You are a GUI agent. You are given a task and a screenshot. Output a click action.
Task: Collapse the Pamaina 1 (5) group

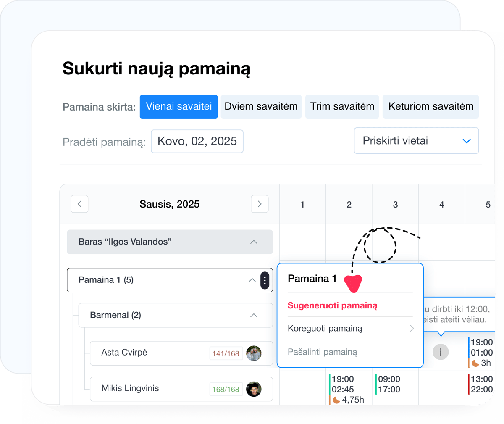click(252, 280)
